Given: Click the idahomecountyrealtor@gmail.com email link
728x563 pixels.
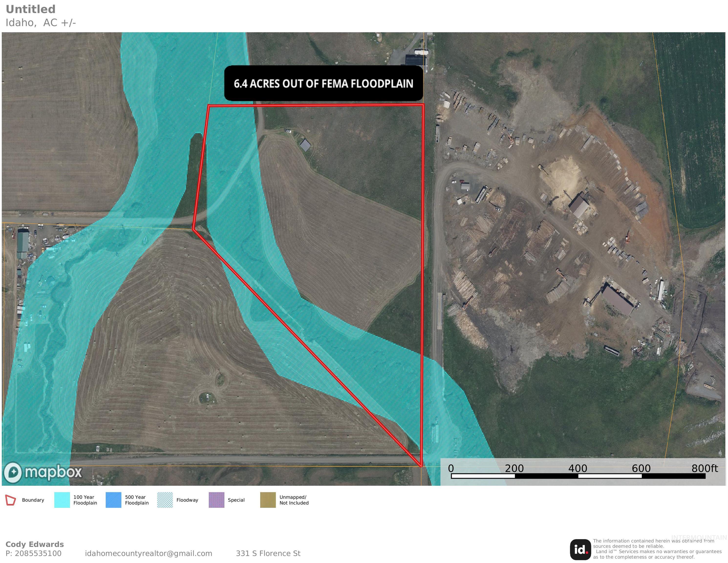Looking at the screenshot, I should (x=149, y=553).
